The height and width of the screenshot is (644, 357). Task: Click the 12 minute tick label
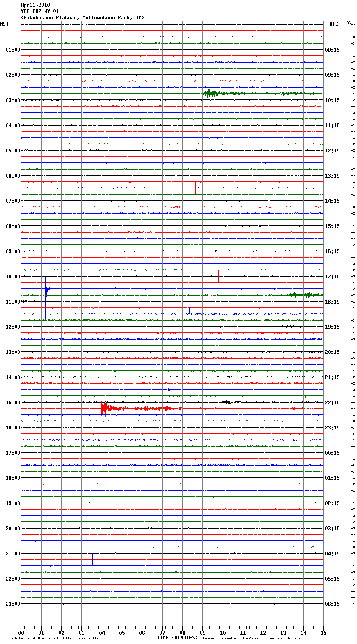click(263, 633)
